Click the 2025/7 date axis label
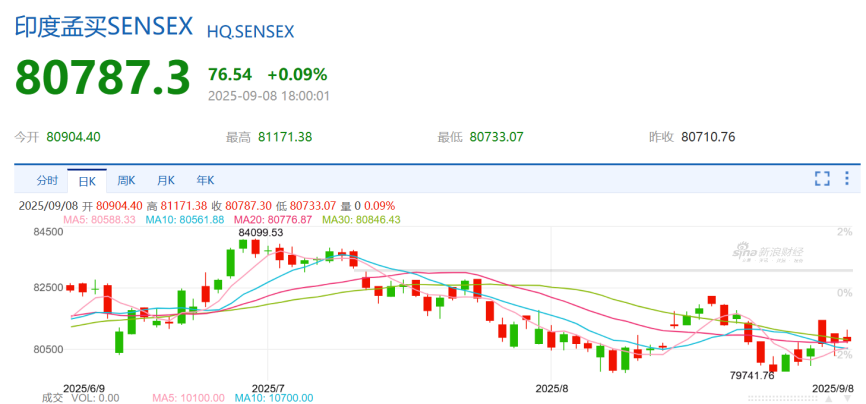The image size is (866, 404). point(267,387)
